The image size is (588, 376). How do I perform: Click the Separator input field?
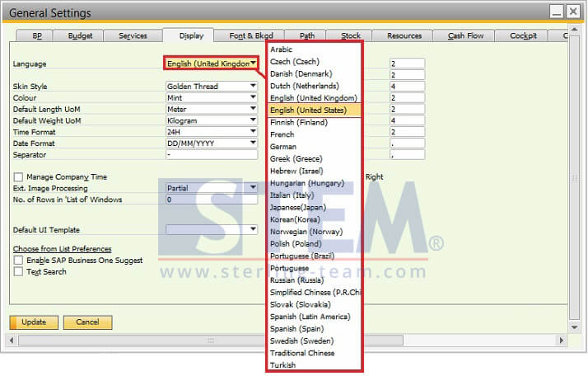click(x=212, y=154)
